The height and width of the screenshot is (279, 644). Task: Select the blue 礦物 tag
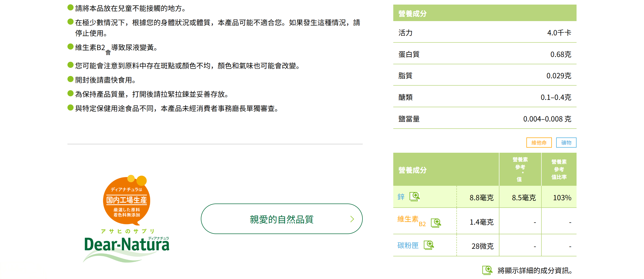click(x=566, y=143)
